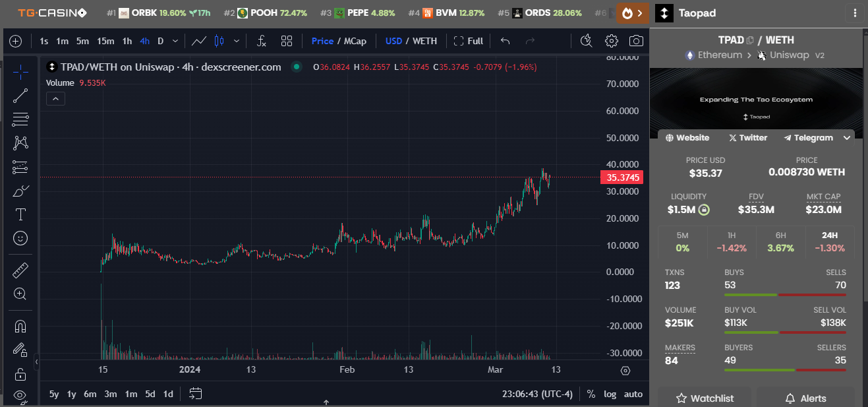
Task: Open the Fibonacci retracement tool group
Action: [x=20, y=119]
